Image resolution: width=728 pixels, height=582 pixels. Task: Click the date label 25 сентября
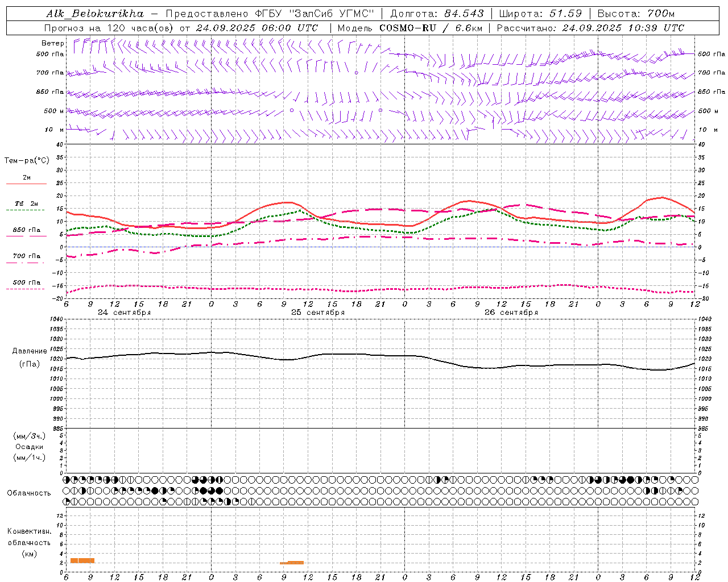[x=317, y=313]
